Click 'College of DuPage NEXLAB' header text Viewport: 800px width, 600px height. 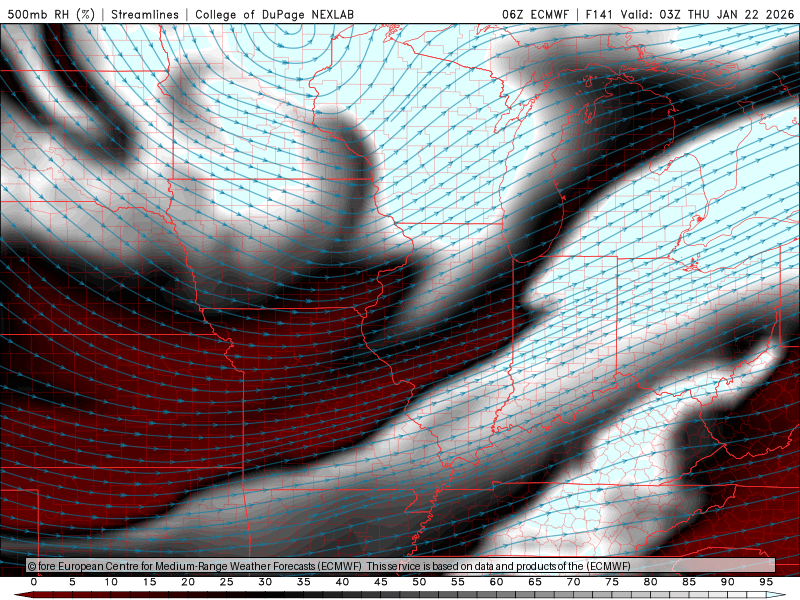274,14
